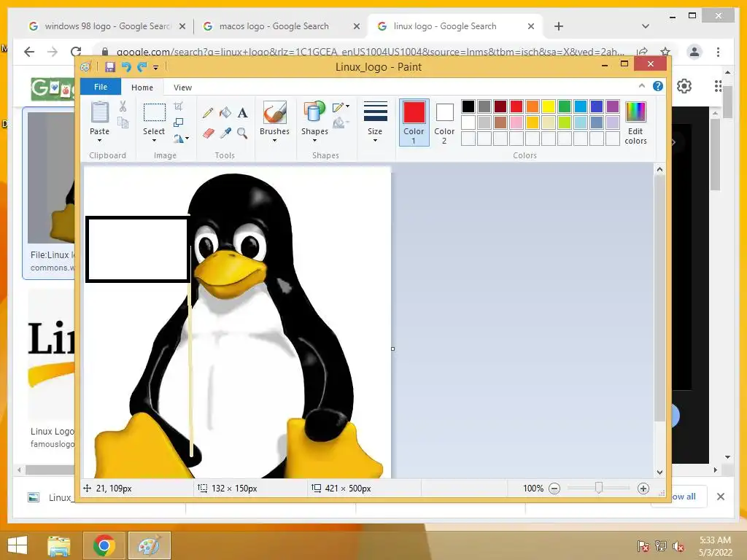Expand the Paste dropdown arrow

click(99, 141)
